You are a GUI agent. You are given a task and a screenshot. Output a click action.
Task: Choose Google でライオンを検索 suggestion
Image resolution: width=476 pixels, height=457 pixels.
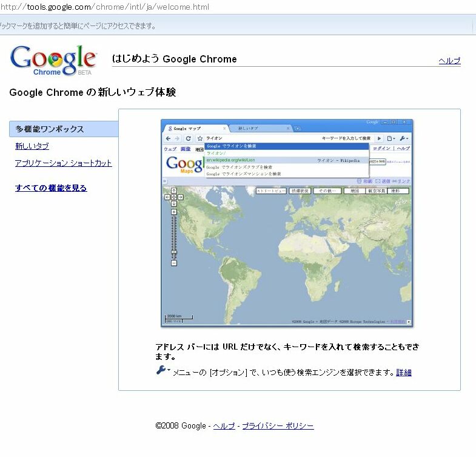tap(287, 146)
